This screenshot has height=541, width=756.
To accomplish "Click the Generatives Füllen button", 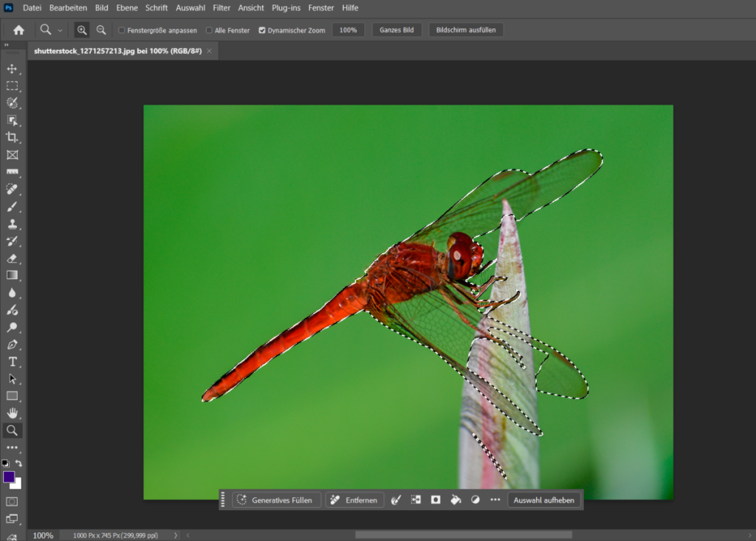I will click(x=275, y=500).
